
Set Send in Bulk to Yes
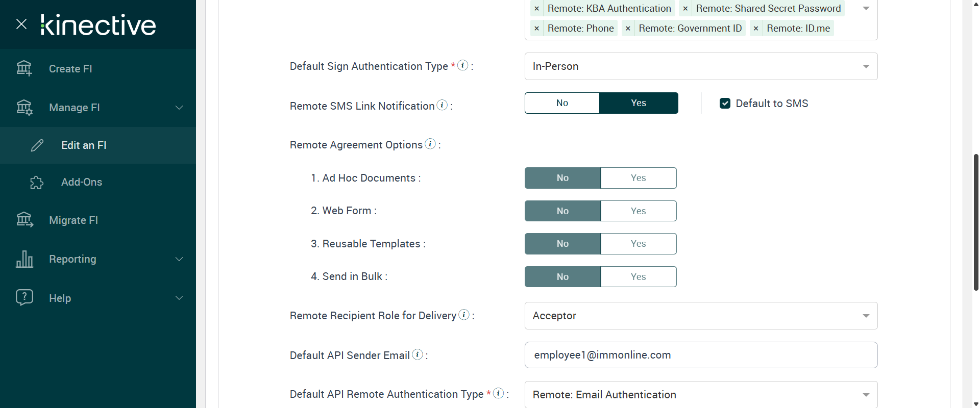(638, 277)
